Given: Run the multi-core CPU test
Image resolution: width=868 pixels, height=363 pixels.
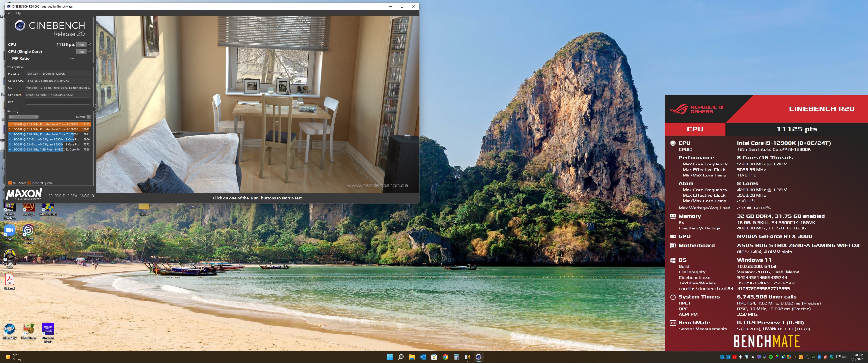Looking at the screenshot, I should pos(81,44).
